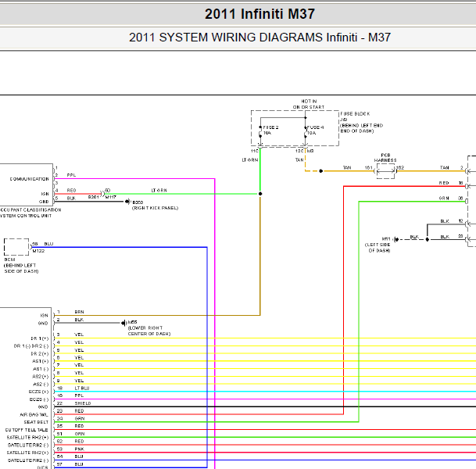Viewport: 476px width, 469px height.
Task: Click the B201 M117 connector symbol
Action: coord(102,194)
